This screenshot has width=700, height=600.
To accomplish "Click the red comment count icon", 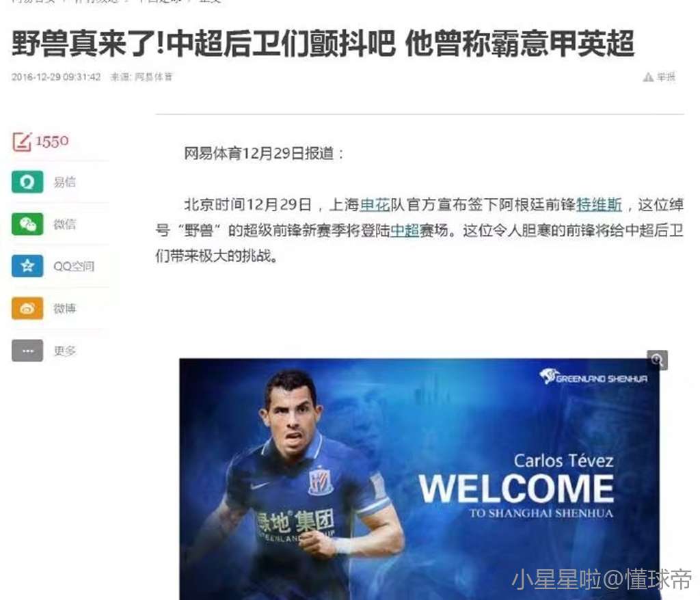I will coord(22,141).
